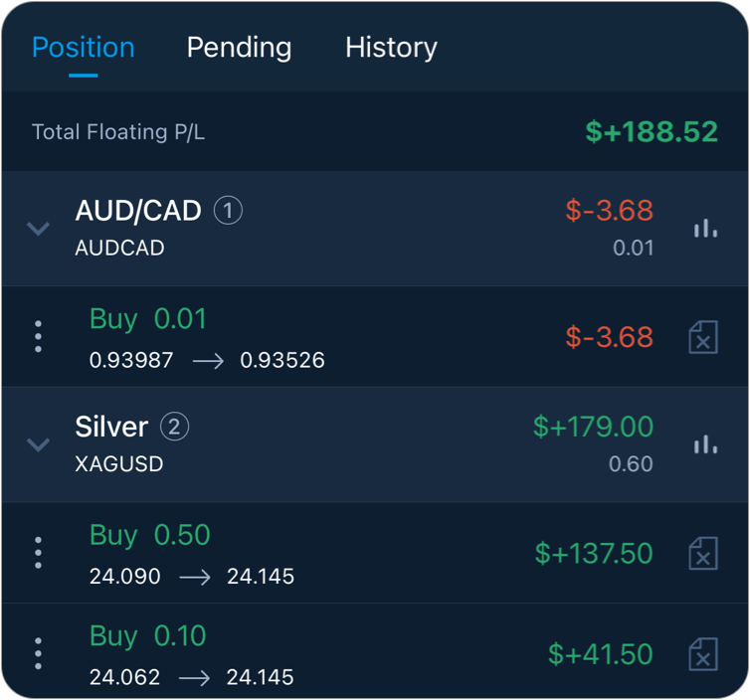Open three-dot menu for Silver Buy 0.10
The width and height of the screenshot is (750, 700).
[x=38, y=654]
